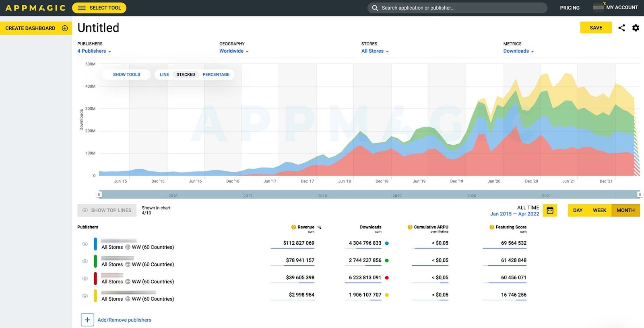
Task: Toggle visibility of the blue publisher row
Action: tap(85, 244)
